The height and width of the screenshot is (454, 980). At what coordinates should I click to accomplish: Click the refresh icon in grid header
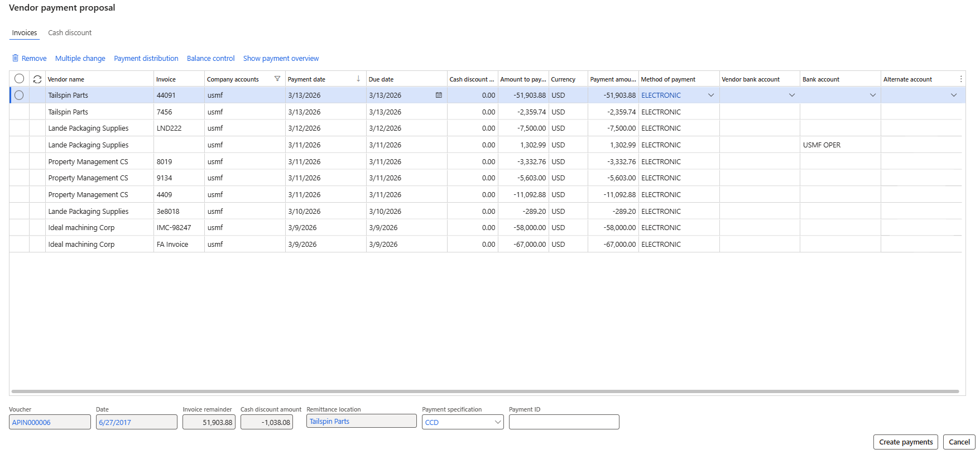[x=37, y=79]
